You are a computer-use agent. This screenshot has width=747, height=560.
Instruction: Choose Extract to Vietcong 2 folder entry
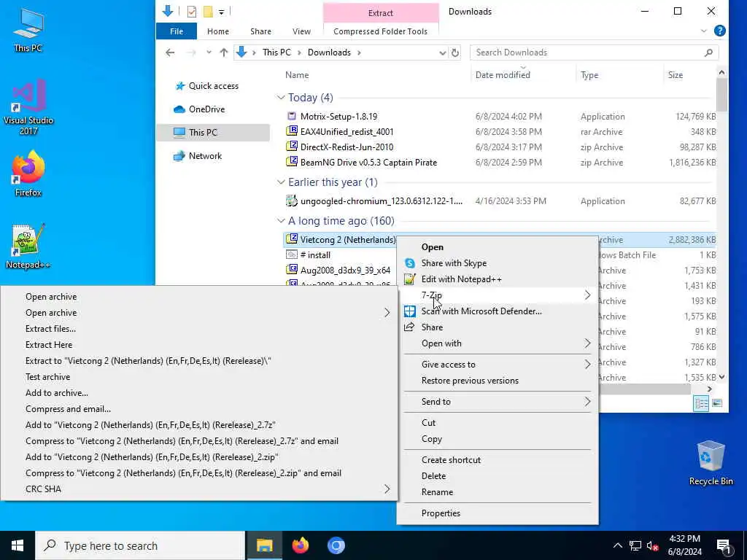point(199,361)
